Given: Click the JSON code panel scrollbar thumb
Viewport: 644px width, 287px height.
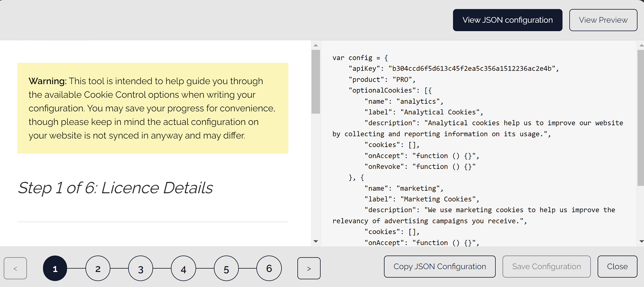Looking at the screenshot, I should pos(641,118).
